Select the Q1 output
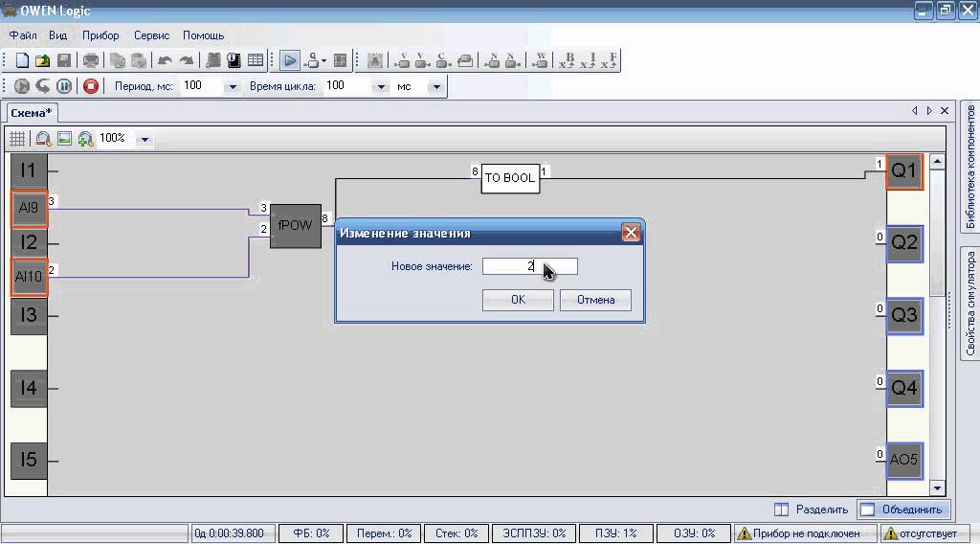980x544 pixels. pyautogui.click(x=904, y=171)
